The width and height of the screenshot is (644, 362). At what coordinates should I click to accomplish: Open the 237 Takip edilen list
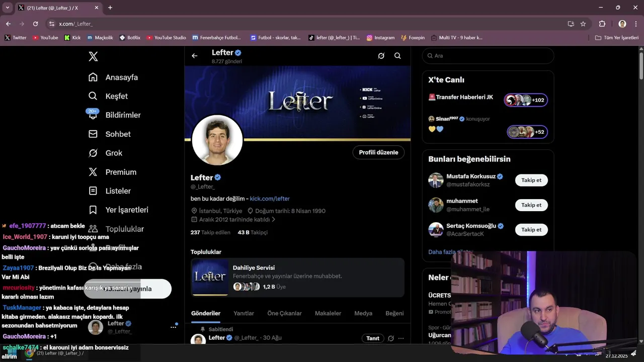(210, 232)
